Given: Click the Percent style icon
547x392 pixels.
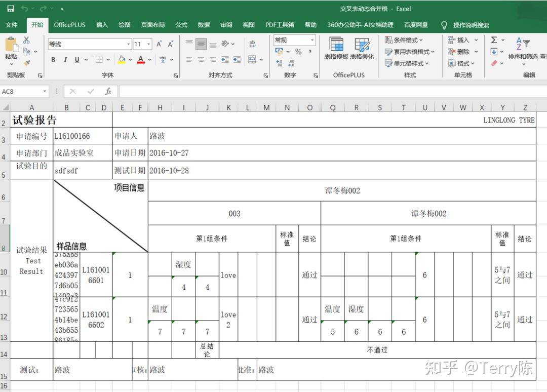Looking at the screenshot, I should pyautogui.click(x=298, y=52).
